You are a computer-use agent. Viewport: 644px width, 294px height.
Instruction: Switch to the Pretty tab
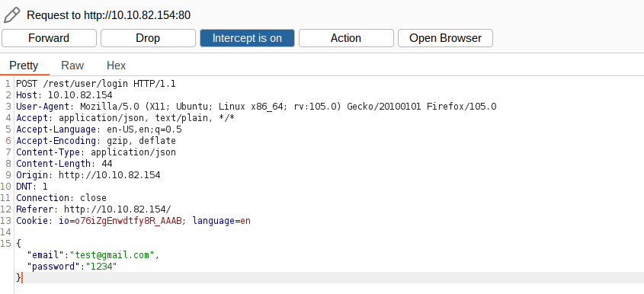(x=24, y=66)
